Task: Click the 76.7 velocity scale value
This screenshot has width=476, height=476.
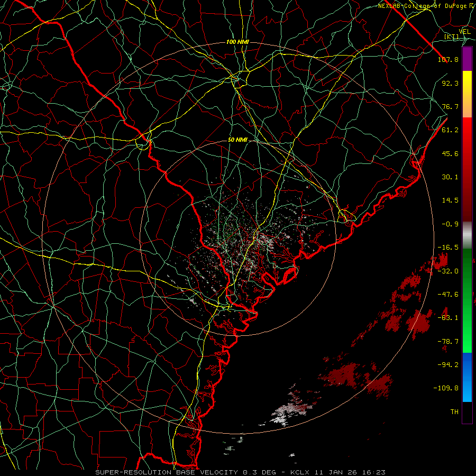Action: pyautogui.click(x=450, y=106)
